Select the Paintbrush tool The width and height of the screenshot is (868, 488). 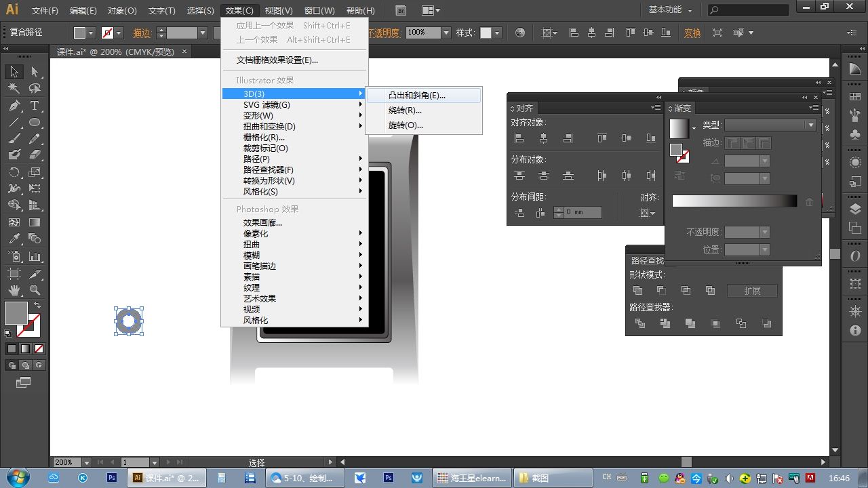pos(14,139)
